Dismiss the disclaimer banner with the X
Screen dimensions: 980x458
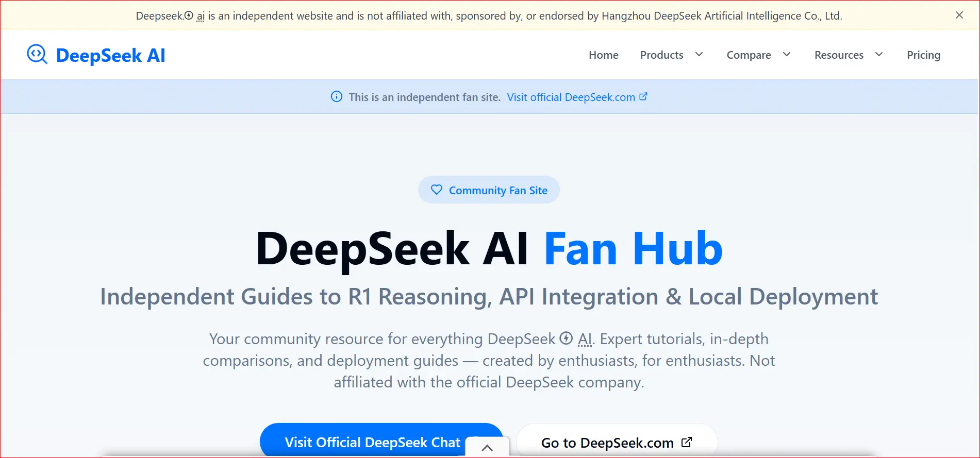click(x=959, y=15)
